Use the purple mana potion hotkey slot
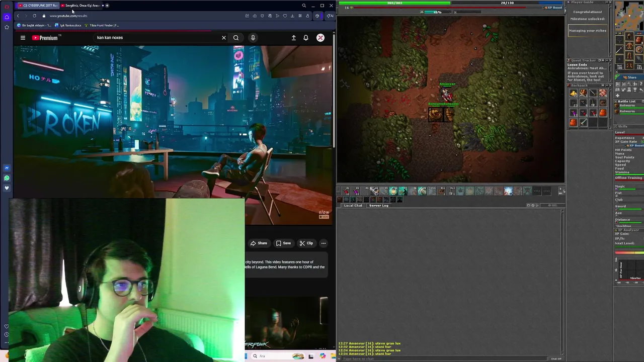Viewport: 644px width, 362px height. point(355,191)
